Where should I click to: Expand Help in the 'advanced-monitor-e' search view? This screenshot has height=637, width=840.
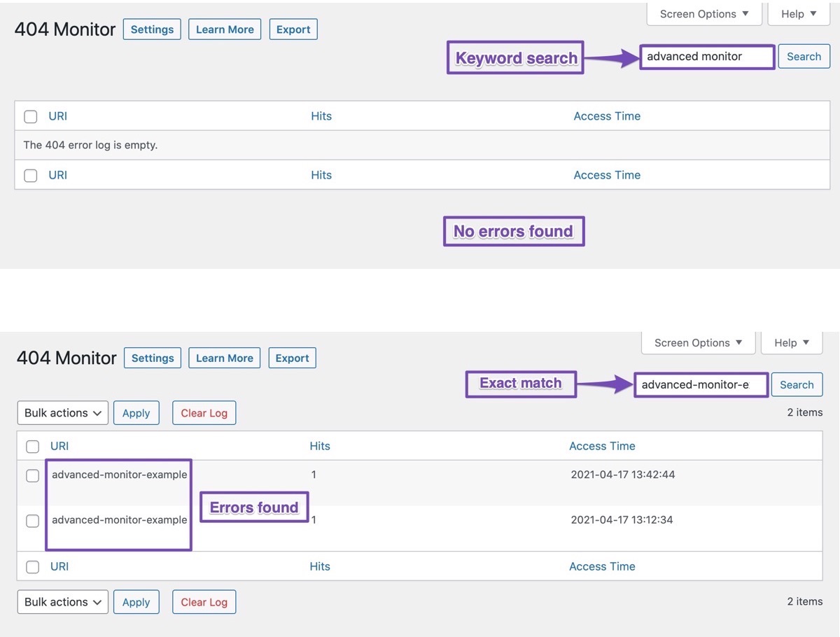792,342
